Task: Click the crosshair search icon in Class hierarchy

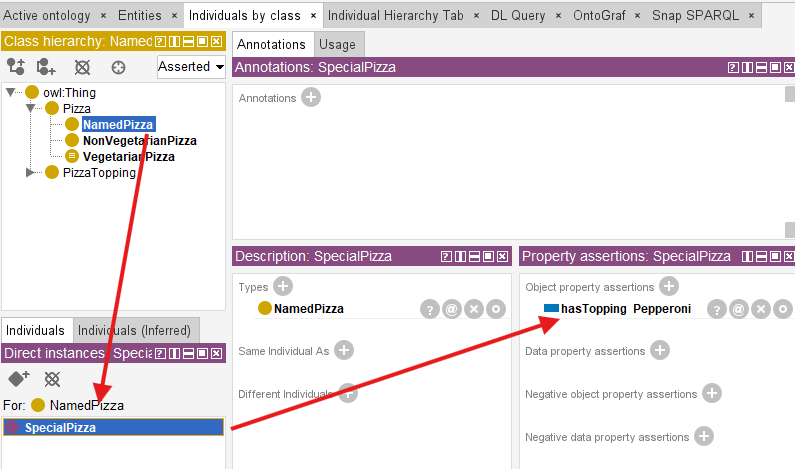Action: pyautogui.click(x=118, y=67)
